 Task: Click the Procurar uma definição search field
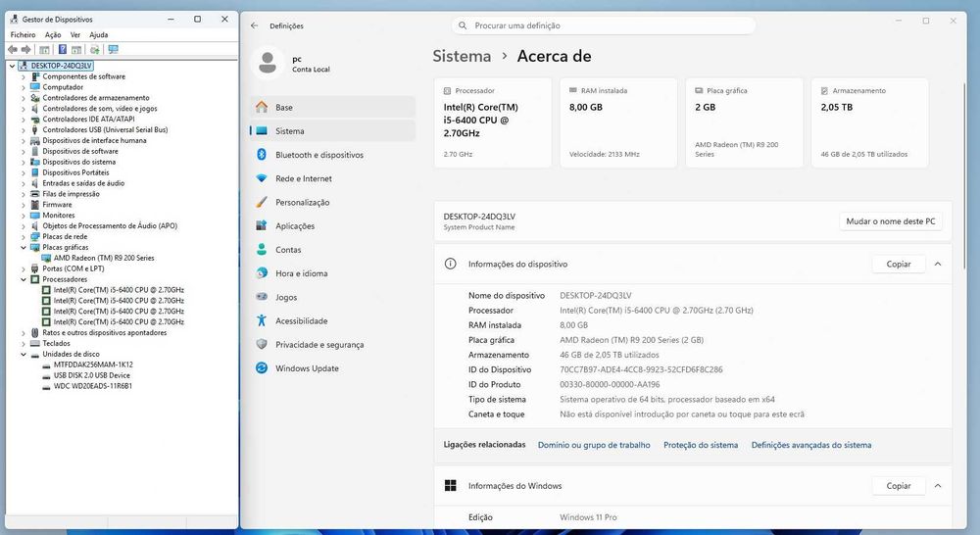tap(603, 25)
